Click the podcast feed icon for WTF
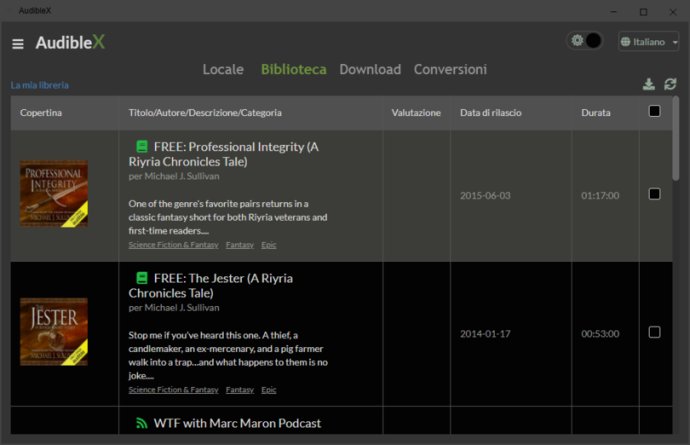The width and height of the screenshot is (690, 445). (142, 423)
